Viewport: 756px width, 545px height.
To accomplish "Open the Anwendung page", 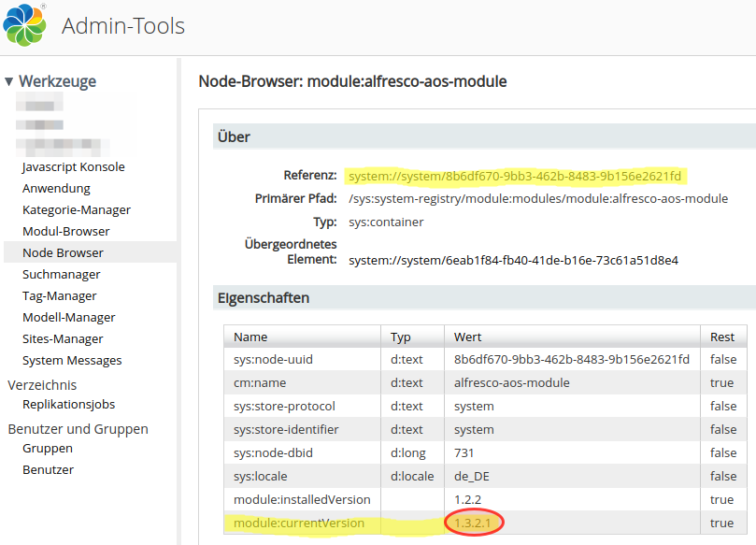I will (x=56, y=188).
